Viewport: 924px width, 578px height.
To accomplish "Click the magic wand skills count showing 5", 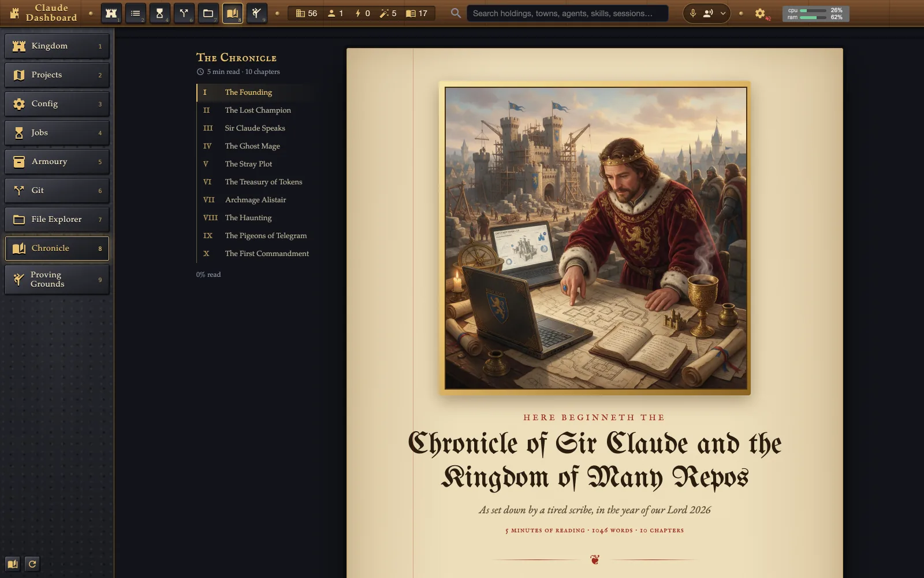I will (388, 13).
